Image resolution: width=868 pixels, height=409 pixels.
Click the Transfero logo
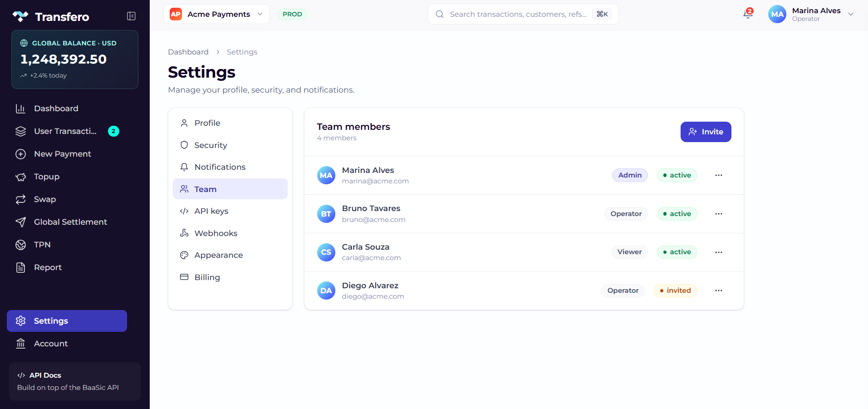50,17
